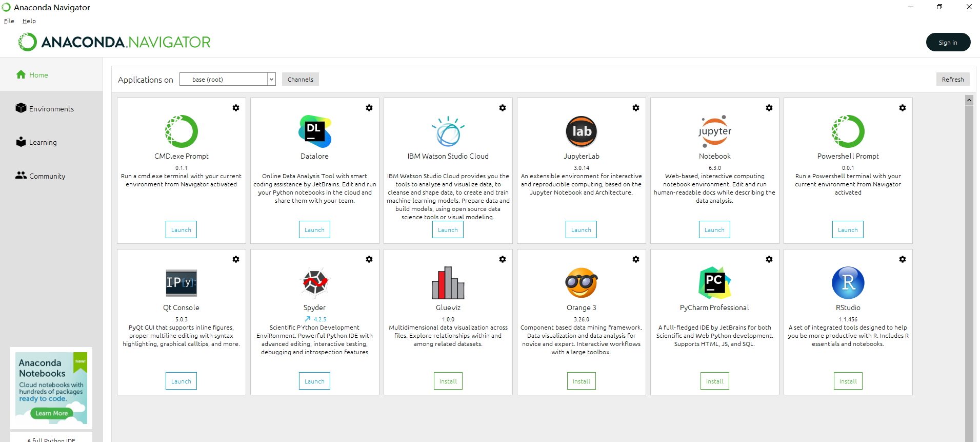Screen dimensions: 980x442
Task: Launch Powershell Prompt
Action: [848, 229]
